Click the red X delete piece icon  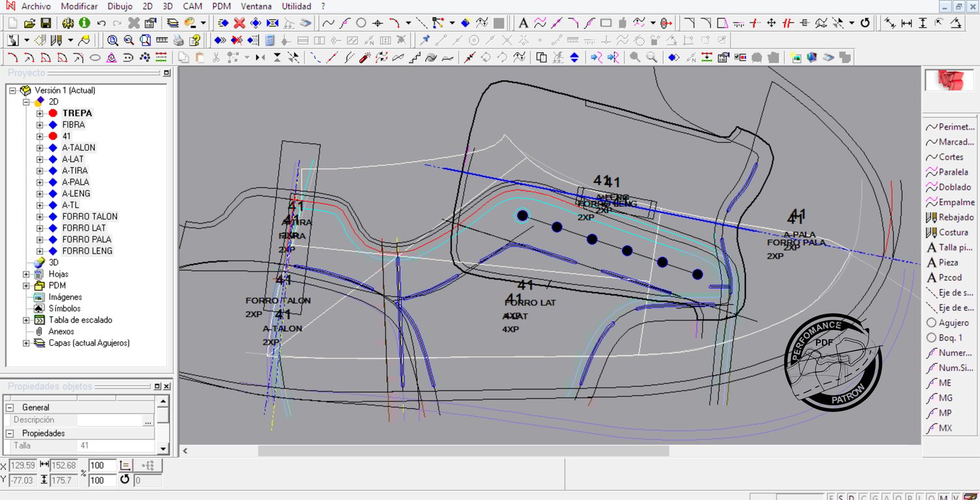pos(239,23)
